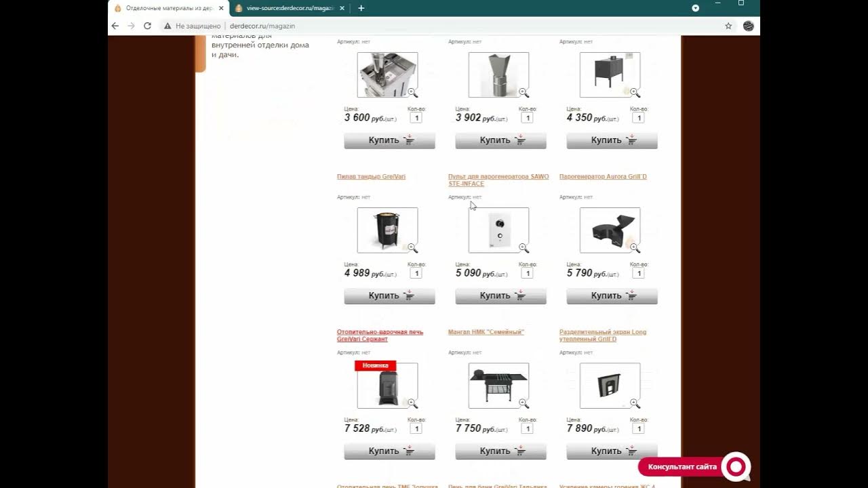Open the tab search dropdown in title bar

pos(695,8)
